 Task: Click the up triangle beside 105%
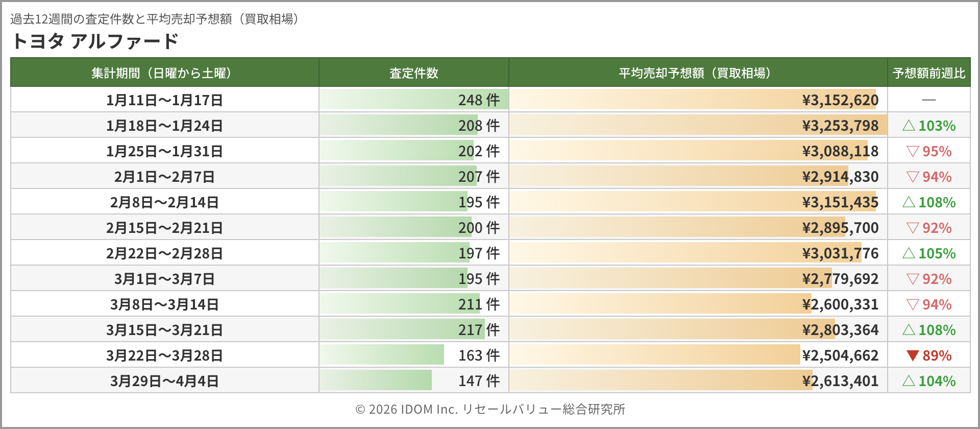coord(909,253)
